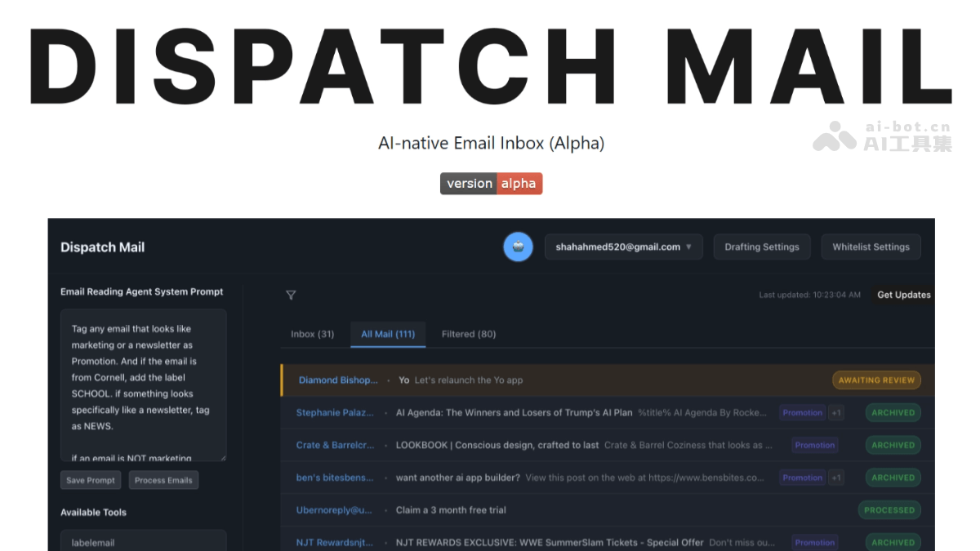Click ARCHIVED badge on Crate & Barrel email

pyautogui.click(x=892, y=445)
